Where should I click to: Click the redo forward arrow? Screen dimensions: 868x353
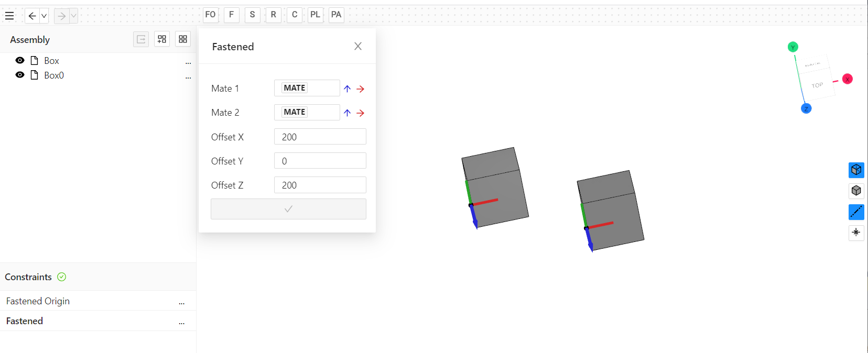[x=62, y=16]
